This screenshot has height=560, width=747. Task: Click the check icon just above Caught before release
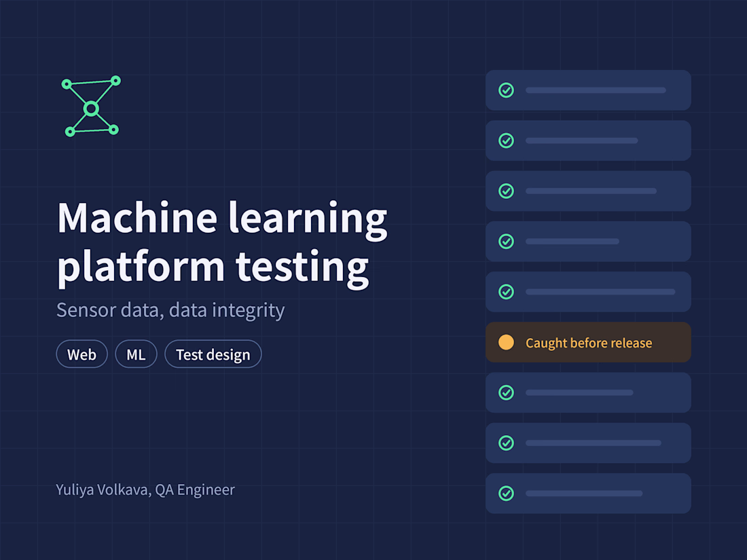coord(506,292)
